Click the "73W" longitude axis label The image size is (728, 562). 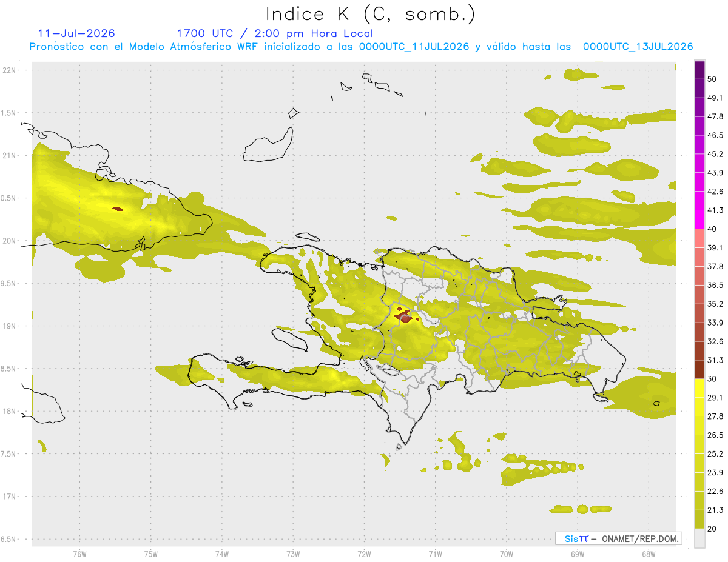(293, 555)
